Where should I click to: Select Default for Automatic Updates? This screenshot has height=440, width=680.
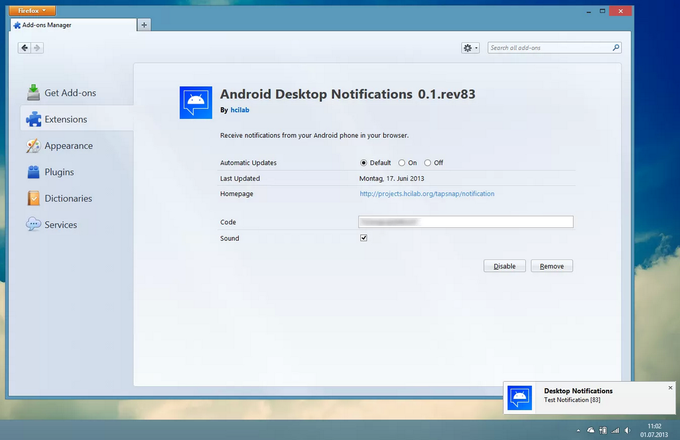pos(363,163)
